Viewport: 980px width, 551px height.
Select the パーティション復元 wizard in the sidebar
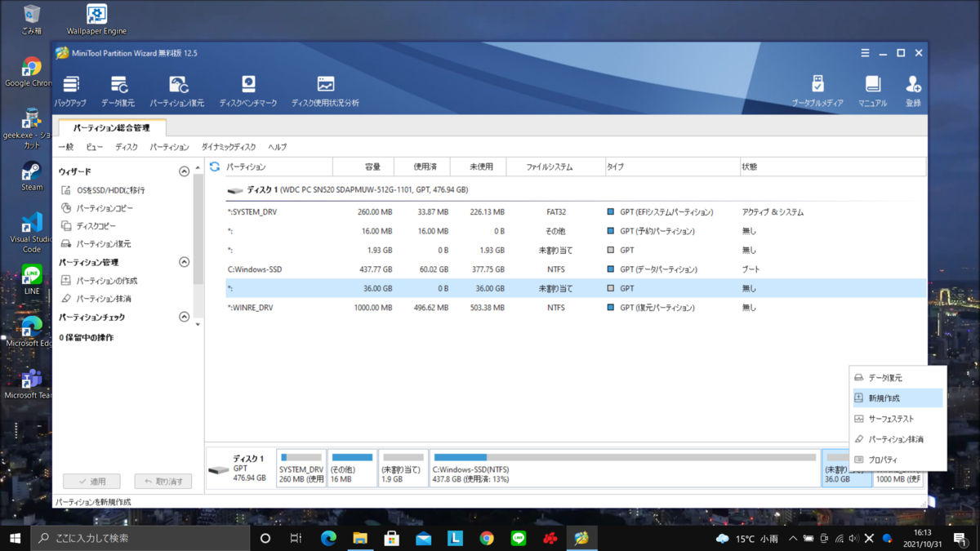click(x=96, y=244)
